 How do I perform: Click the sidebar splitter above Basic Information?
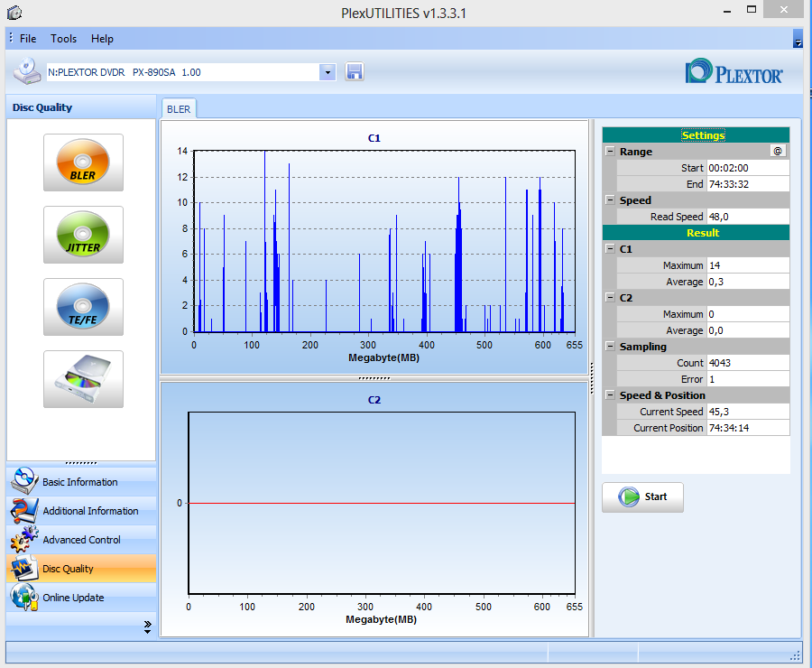pyautogui.click(x=81, y=463)
